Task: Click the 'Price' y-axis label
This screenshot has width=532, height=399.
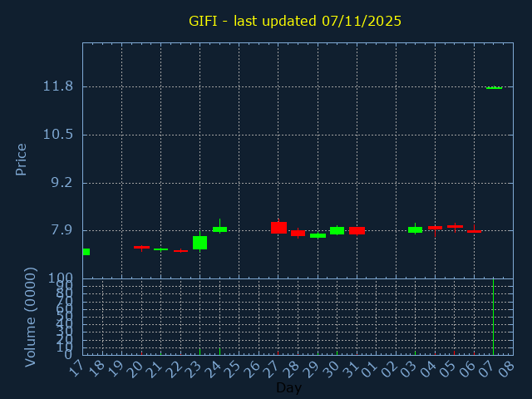Action: pyautogui.click(x=21, y=160)
